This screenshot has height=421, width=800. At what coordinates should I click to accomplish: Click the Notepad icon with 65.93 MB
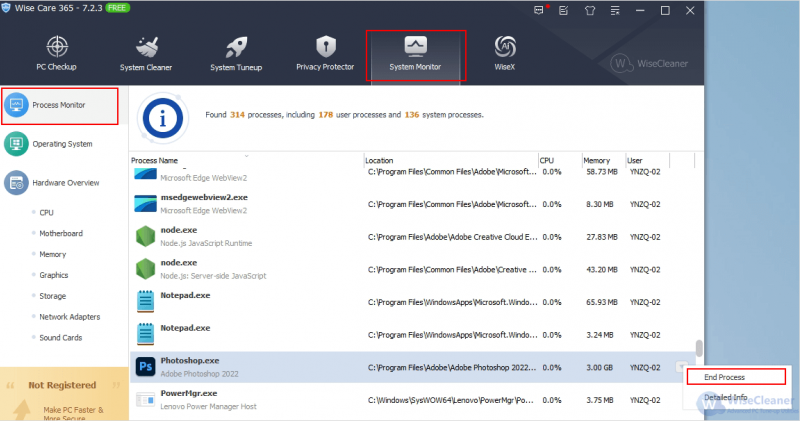pos(145,301)
